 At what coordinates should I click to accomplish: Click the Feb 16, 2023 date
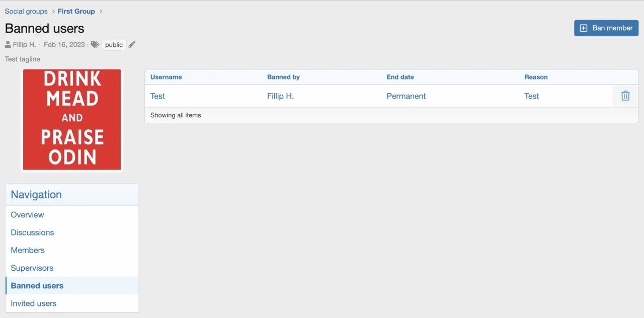[x=64, y=45]
